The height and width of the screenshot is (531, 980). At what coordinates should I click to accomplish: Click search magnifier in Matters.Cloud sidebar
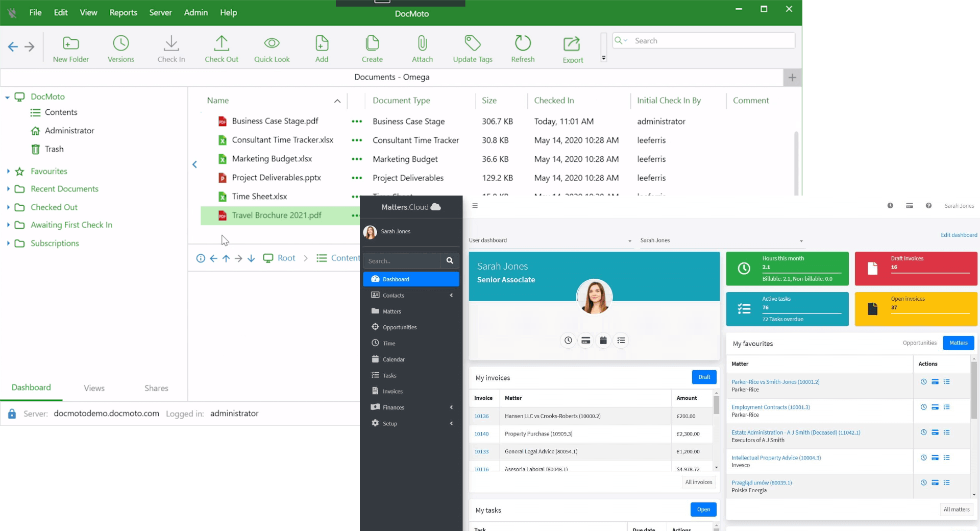(x=450, y=261)
